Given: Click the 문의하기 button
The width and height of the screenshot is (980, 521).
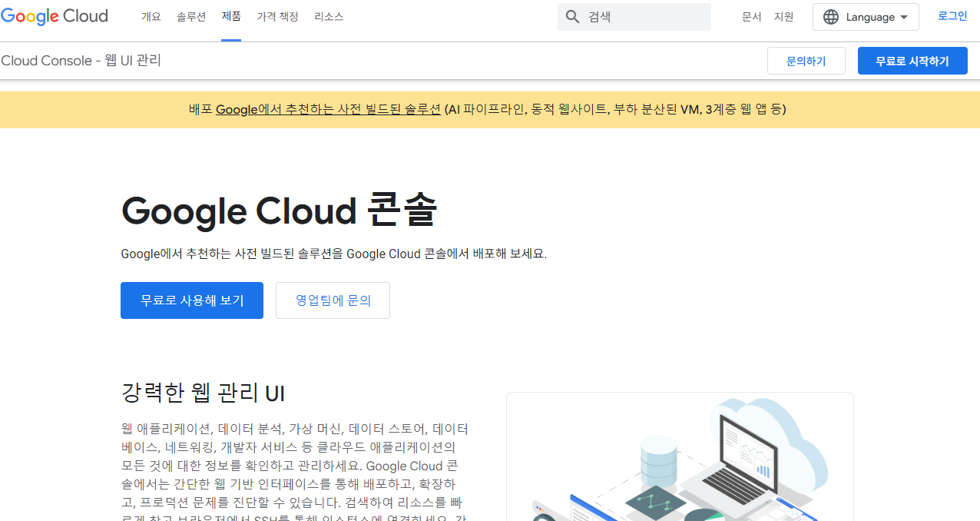Looking at the screenshot, I should click(x=806, y=60).
